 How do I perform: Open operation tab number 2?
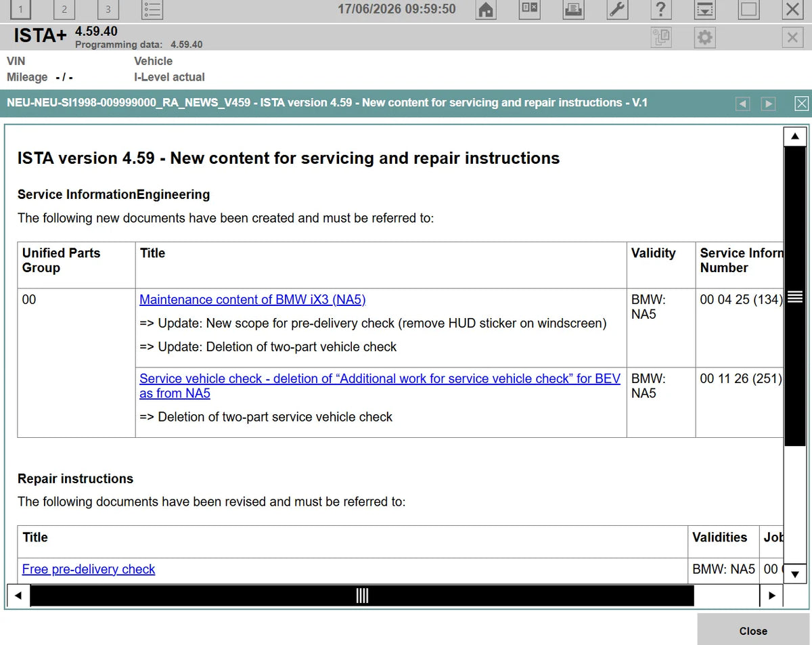[x=64, y=9]
